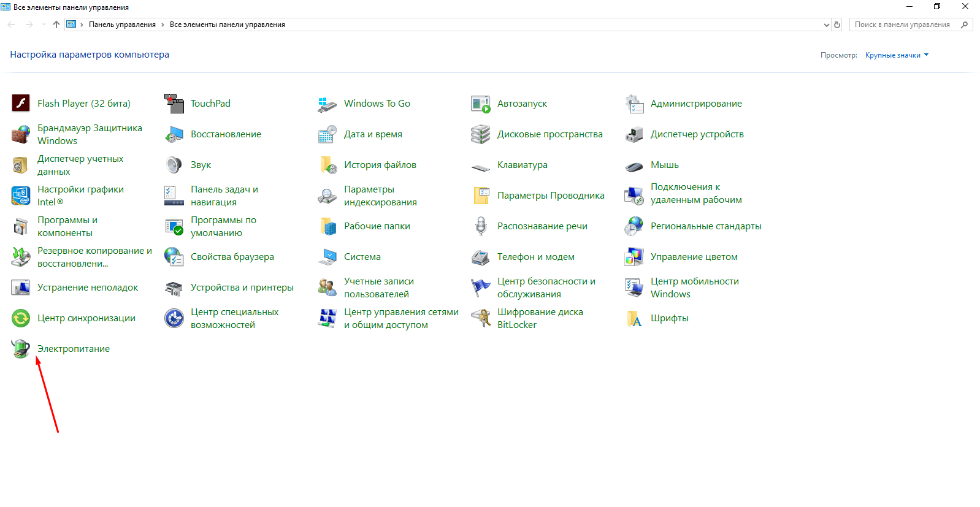The width and height of the screenshot is (980, 507).
Task: Open the Центр мобильности Windows link
Action: (695, 288)
